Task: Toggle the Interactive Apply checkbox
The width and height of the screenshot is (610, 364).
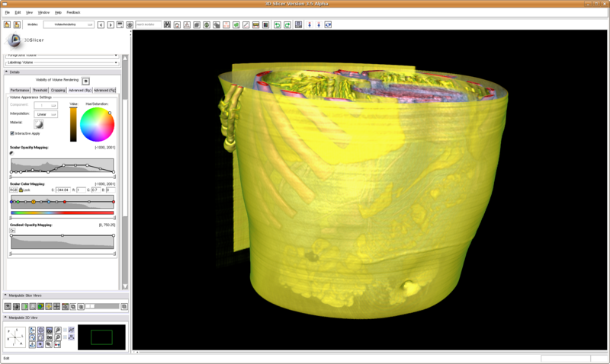Action: click(x=12, y=133)
